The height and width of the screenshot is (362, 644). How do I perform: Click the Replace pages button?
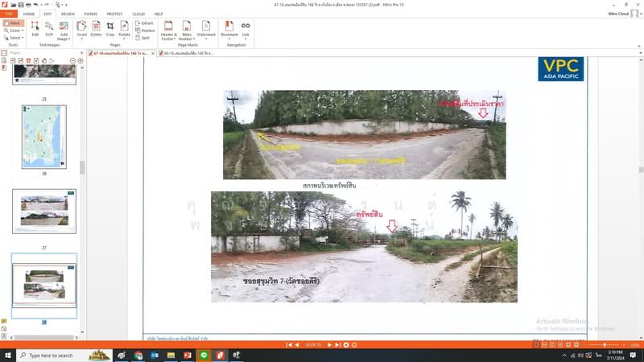(x=147, y=31)
